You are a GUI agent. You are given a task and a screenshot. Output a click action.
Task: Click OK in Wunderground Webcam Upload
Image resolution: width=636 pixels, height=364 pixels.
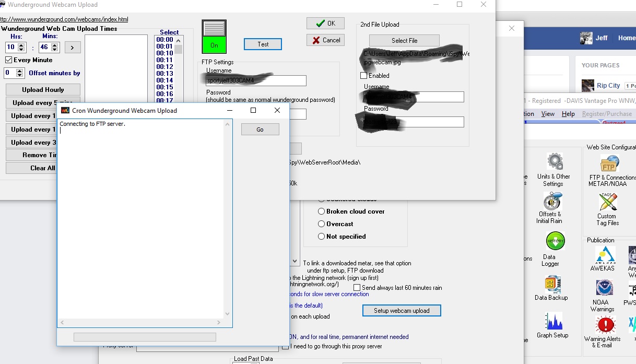[325, 24]
